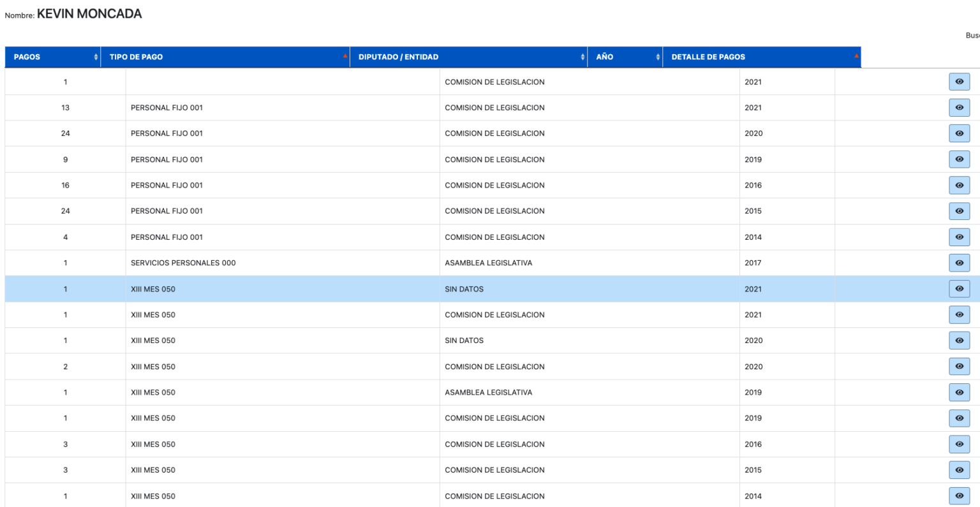Click pagos value 3 in XIII MES 2016 row
Viewport: 980px width, 507px height.
pos(65,445)
